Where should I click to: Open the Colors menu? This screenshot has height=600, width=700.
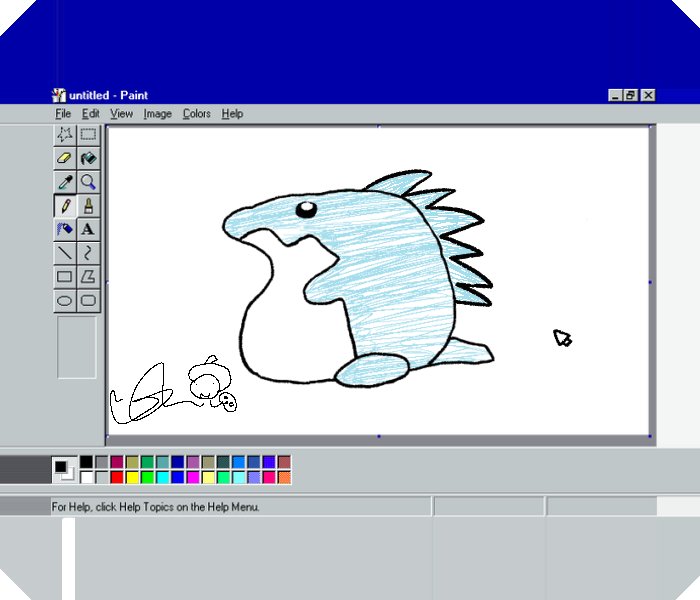tap(196, 114)
